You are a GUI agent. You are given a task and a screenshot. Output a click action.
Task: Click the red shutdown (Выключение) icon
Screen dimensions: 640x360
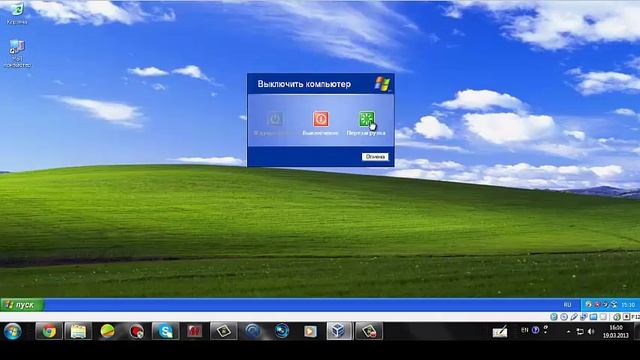(321, 119)
